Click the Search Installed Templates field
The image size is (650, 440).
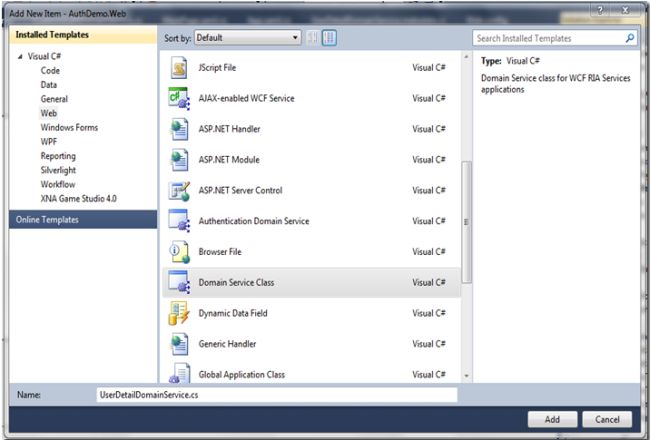(x=555, y=38)
